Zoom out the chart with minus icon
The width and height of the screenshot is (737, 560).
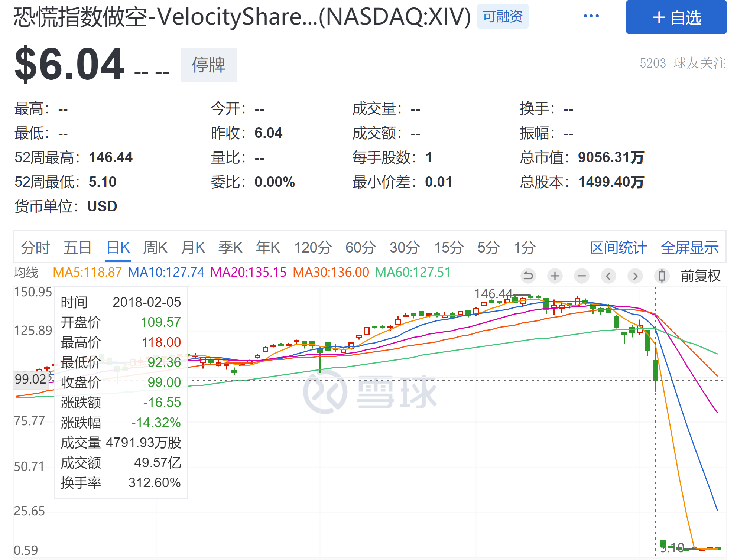pos(582,276)
